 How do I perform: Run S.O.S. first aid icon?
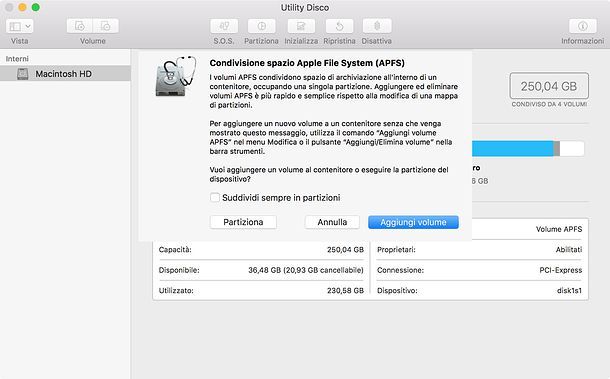point(224,26)
